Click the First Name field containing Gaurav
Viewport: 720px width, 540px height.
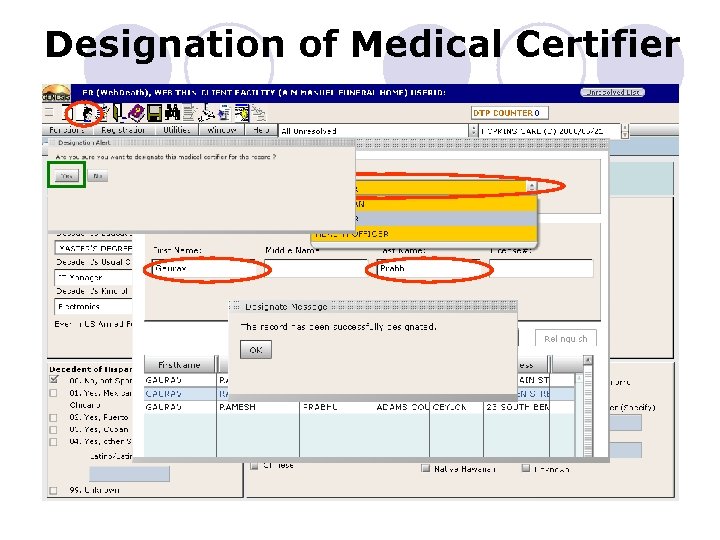click(x=203, y=268)
